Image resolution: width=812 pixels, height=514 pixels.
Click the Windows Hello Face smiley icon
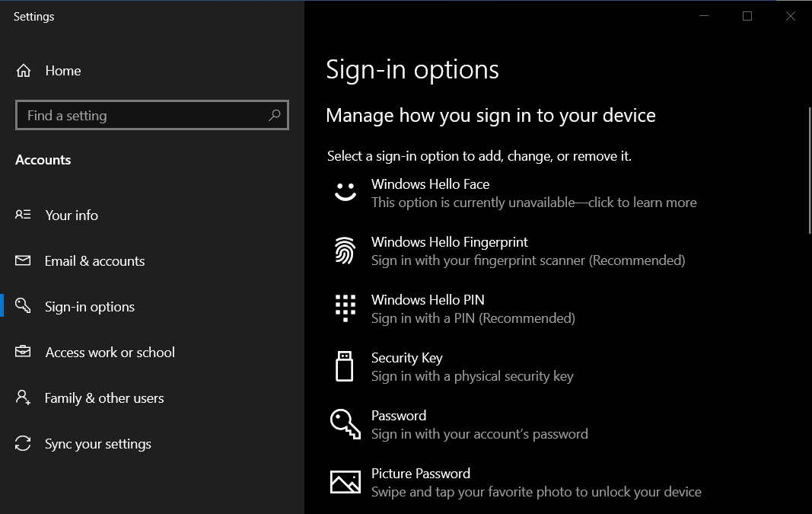click(x=345, y=192)
